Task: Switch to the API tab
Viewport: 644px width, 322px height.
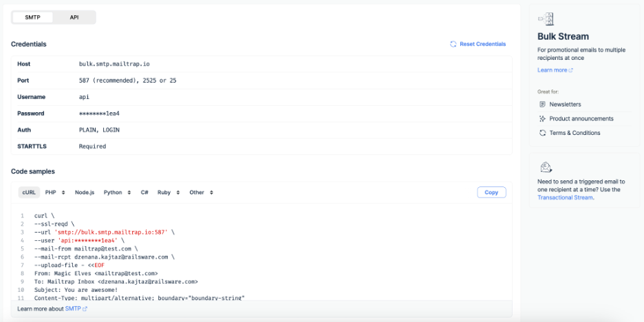Action: pyautogui.click(x=74, y=18)
